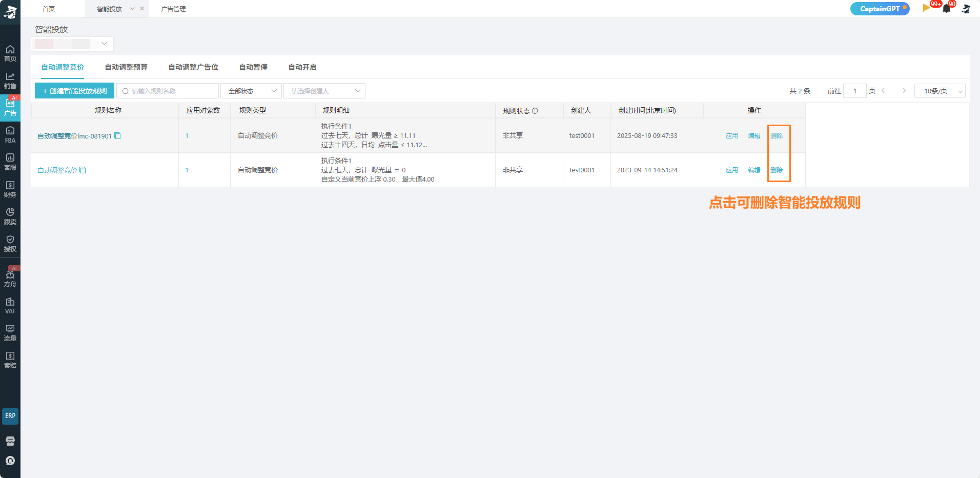Image resolution: width=980 pixels, height=478 pixels.
Task: Open the 请选择创建人 creator dropdown
Action: pyautogui.click(x=324, y=91)
